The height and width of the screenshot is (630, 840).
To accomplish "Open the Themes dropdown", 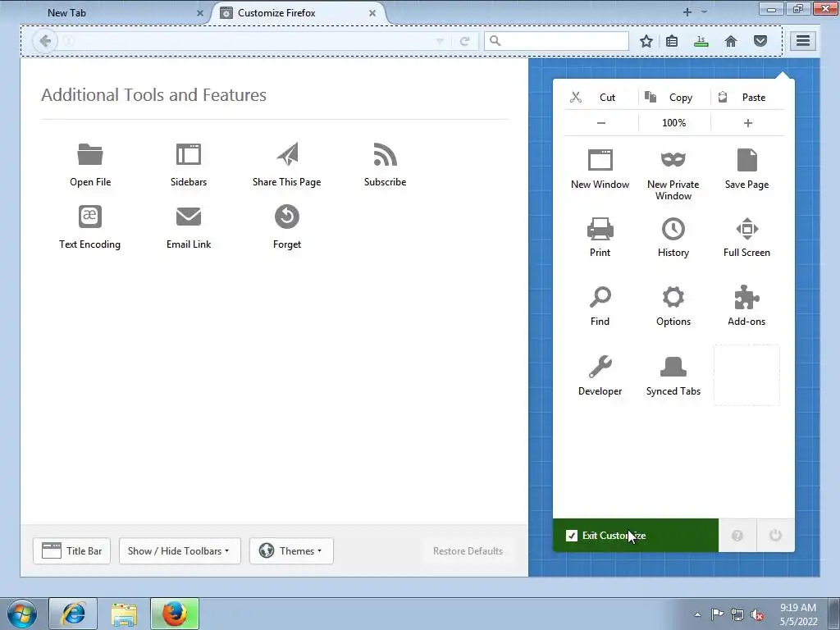I will coord(291,551).
